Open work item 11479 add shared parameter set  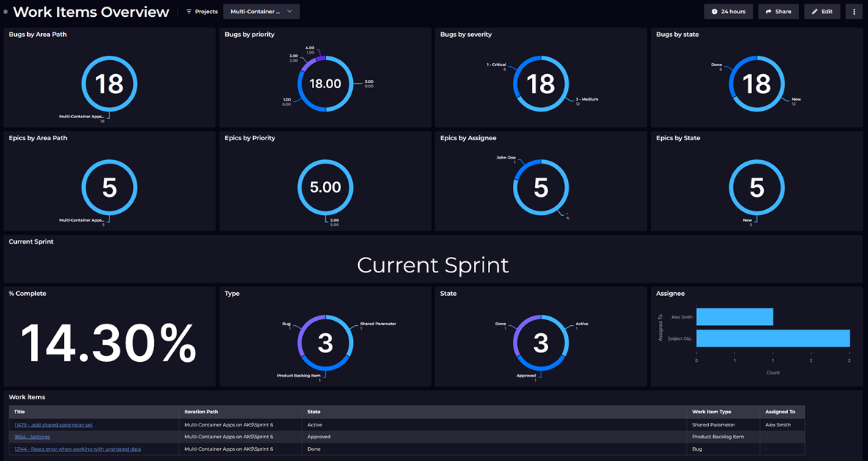pos(52,424)
